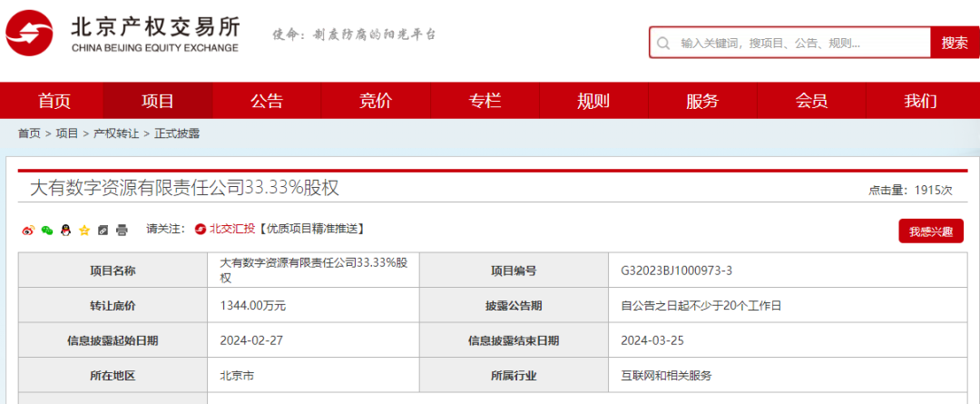Image resolution: width=980 pixels, height=404 pixels.
Task: Click the page title 大有数字资源有限责任公司33.33%股权
Action: (184, 188)
